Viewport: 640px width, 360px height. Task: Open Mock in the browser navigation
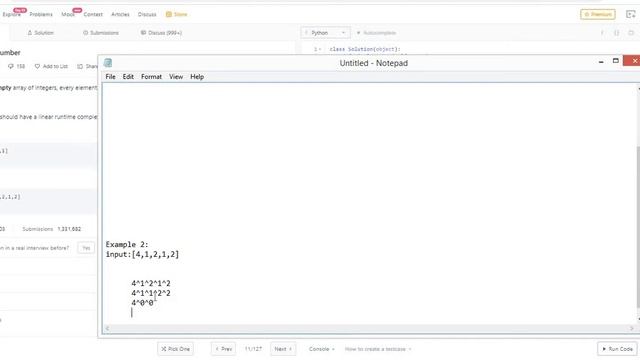pos(68,14)
